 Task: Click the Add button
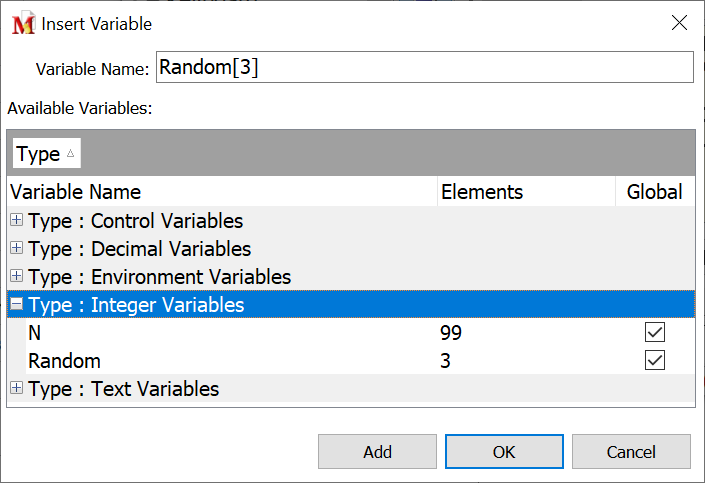[377, 452]
